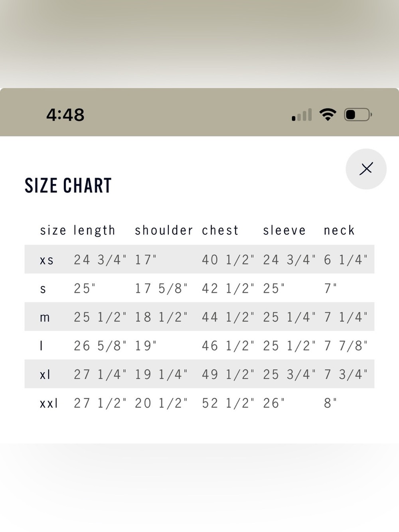Viewport: 399px width, 532px height.
Task: Tap the xs neck value 6 1/4"
Action: (346, 259)
